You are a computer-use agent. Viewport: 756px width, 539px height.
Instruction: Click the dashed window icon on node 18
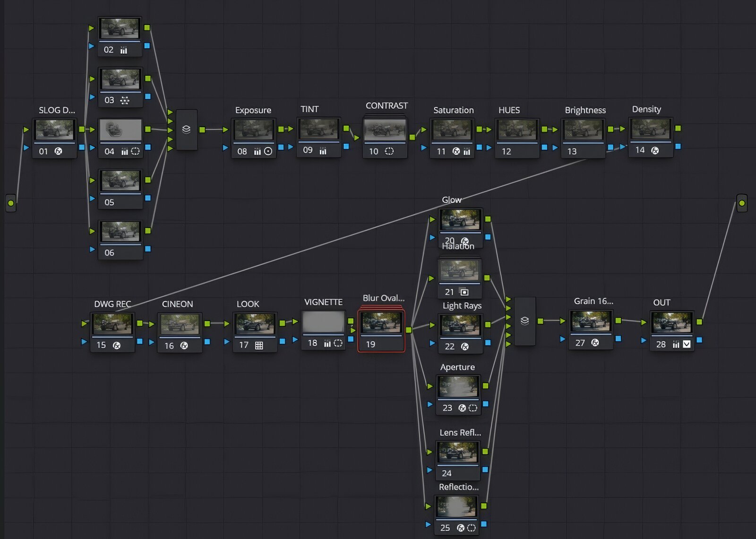pos(338,343)
